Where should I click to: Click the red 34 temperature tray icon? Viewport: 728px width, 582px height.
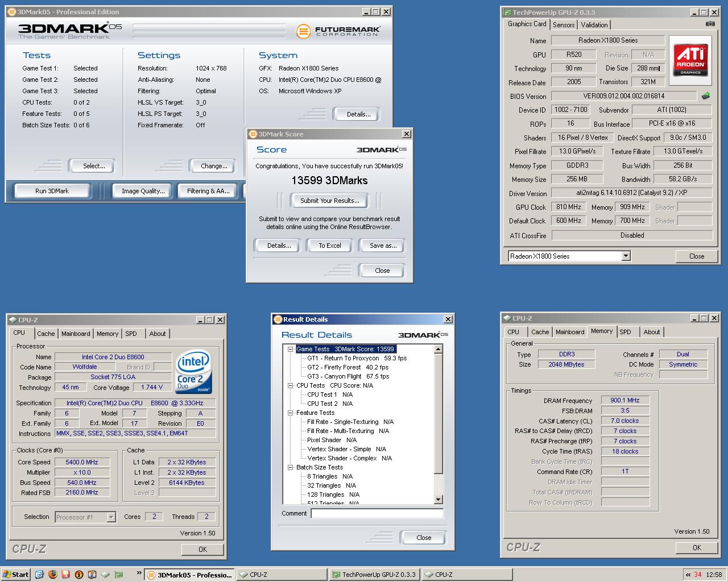tap(698, 575)
